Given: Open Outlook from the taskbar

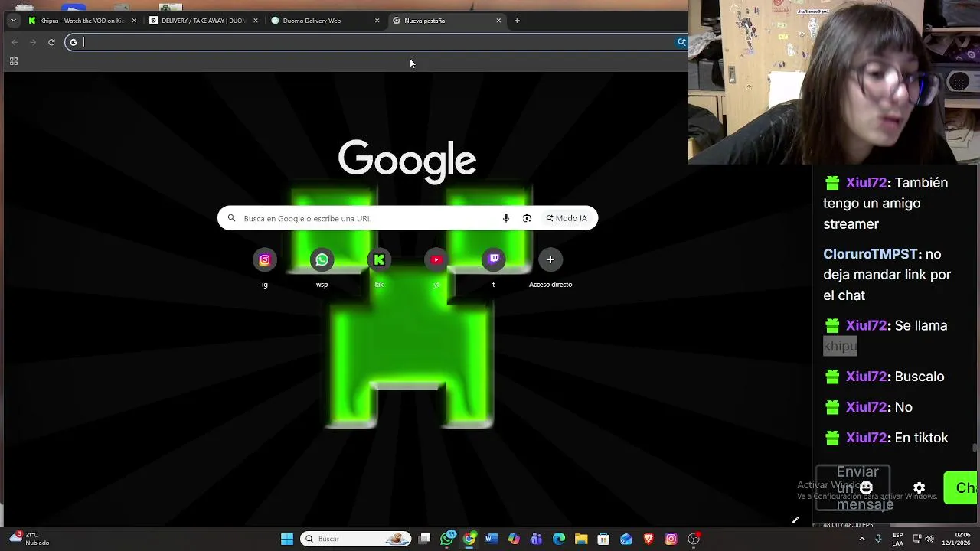Looking at the screenshot, I should 626,539.
